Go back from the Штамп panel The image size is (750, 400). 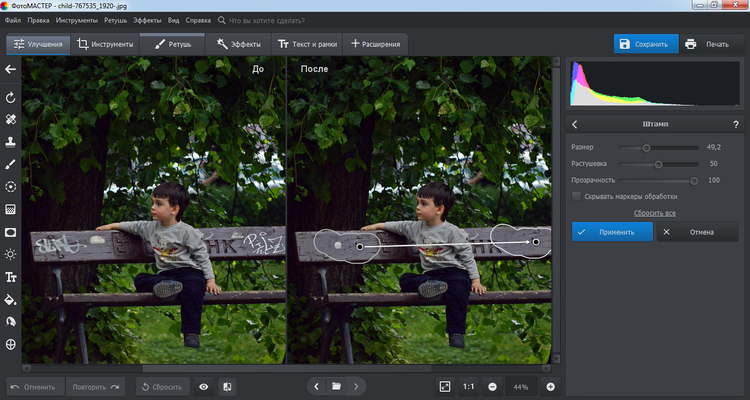coord(575,125)
